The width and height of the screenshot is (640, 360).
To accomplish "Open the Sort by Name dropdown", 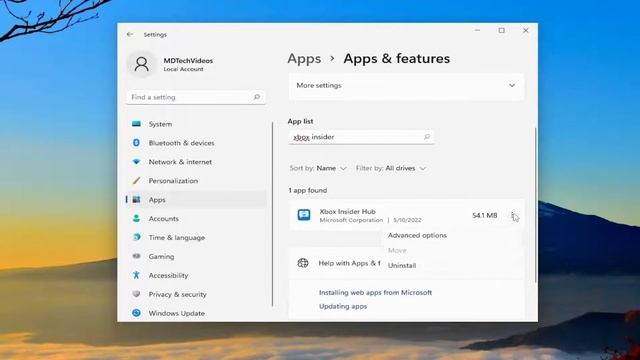I will (x=318, y=168).
